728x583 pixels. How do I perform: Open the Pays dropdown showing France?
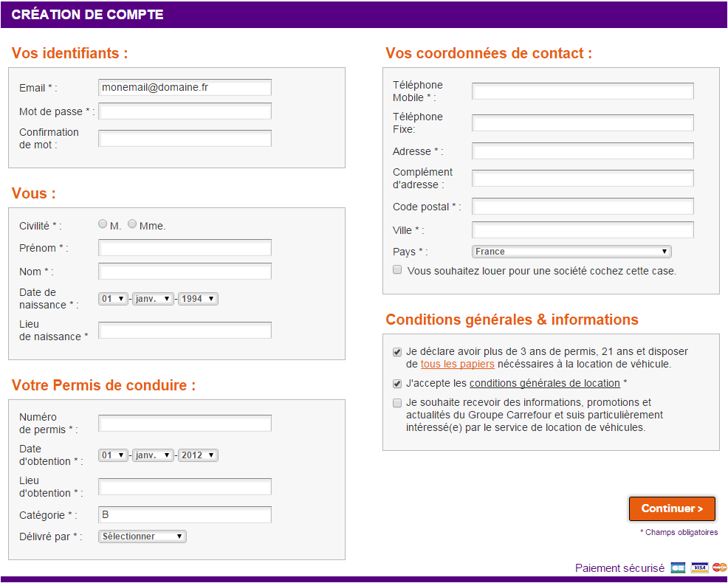click(x=571, y=252)
